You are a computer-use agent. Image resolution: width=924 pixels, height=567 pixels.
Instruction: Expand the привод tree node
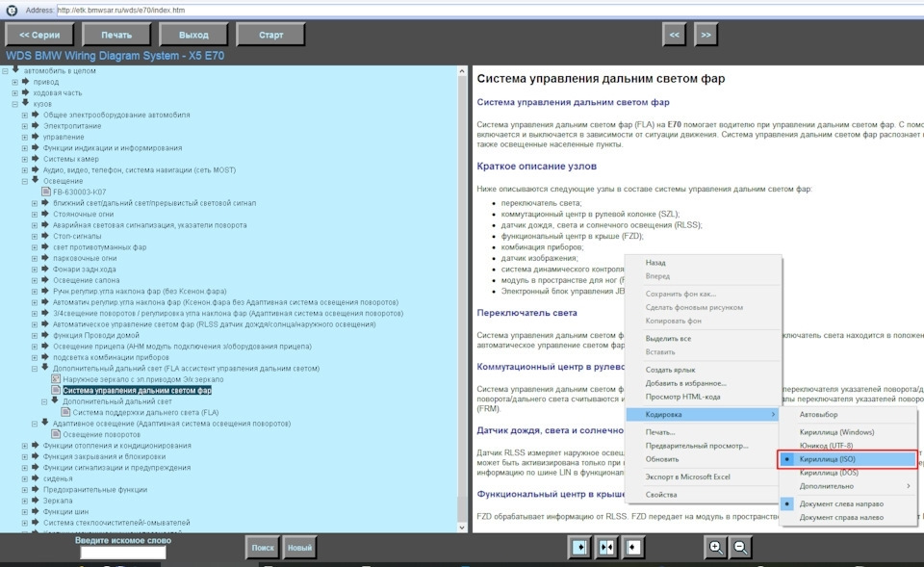15,82
